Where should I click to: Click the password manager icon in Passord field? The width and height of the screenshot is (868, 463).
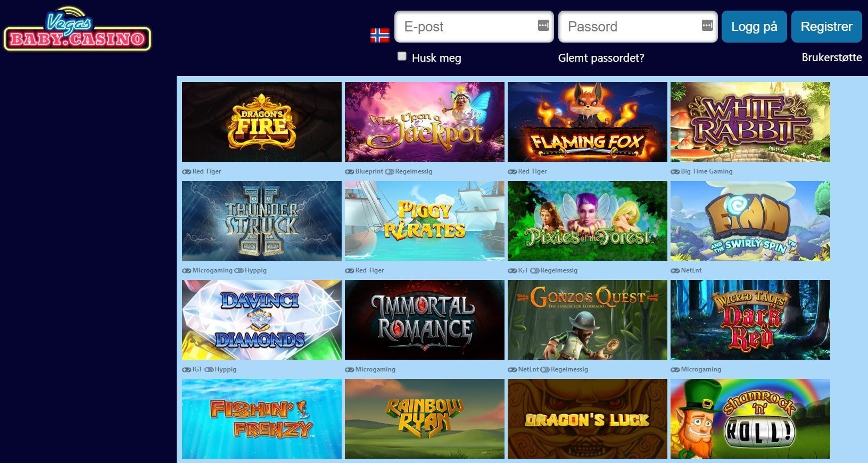[x=707, y=25]
